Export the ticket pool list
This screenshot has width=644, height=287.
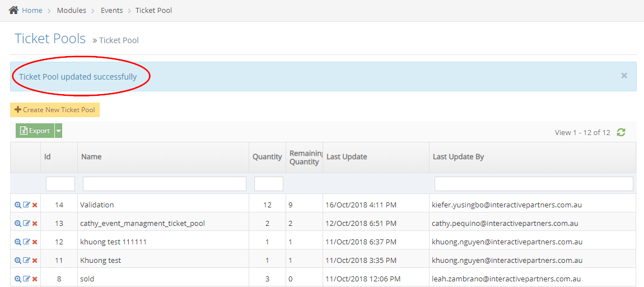35,131
